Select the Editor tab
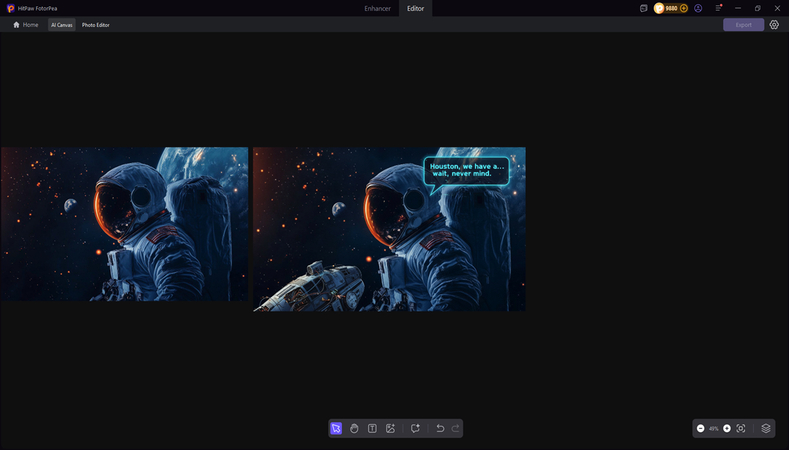The image size is (789, 450). (415, 8)
